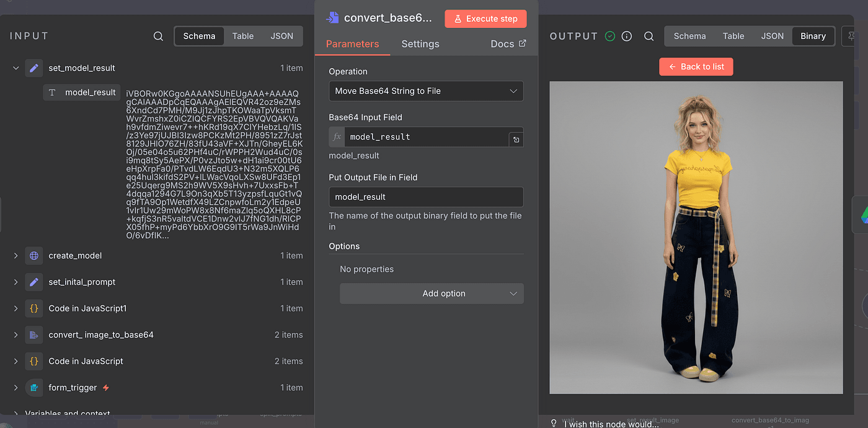Click the form_trigger node icon

pos(34,388)
